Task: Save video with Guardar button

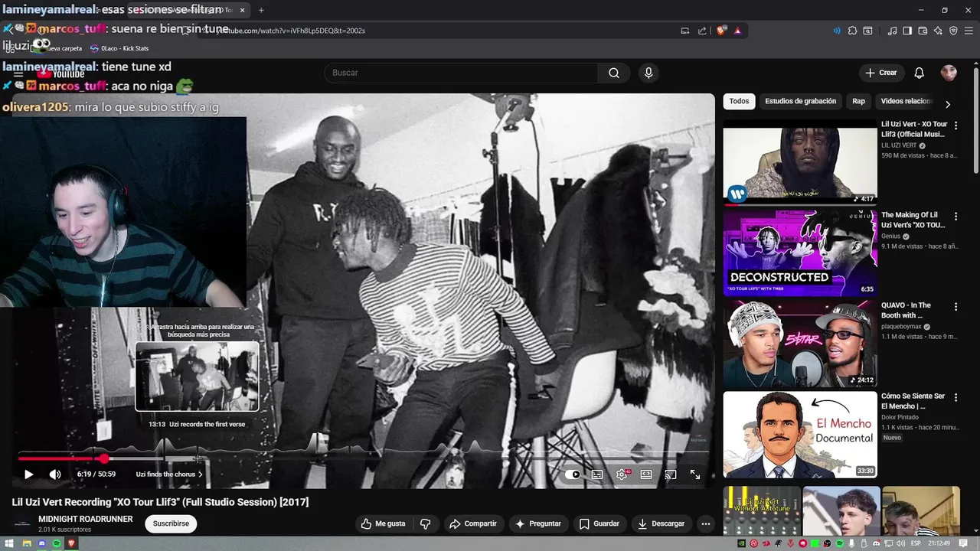Action: (x=599, y=523)
